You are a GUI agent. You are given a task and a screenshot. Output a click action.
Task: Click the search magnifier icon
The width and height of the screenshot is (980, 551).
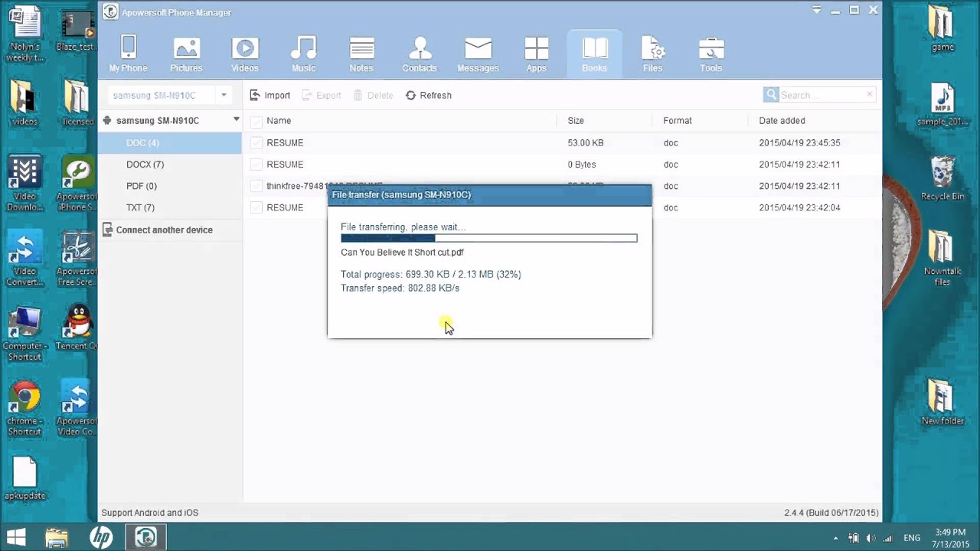click(x=771, y=95)
